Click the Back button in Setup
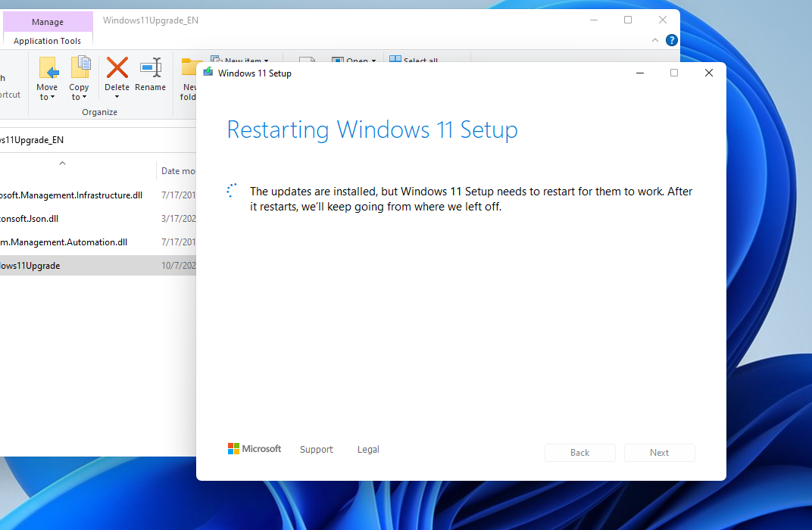The width and height of the screenshot is (812, 530). tap(580, 452)
